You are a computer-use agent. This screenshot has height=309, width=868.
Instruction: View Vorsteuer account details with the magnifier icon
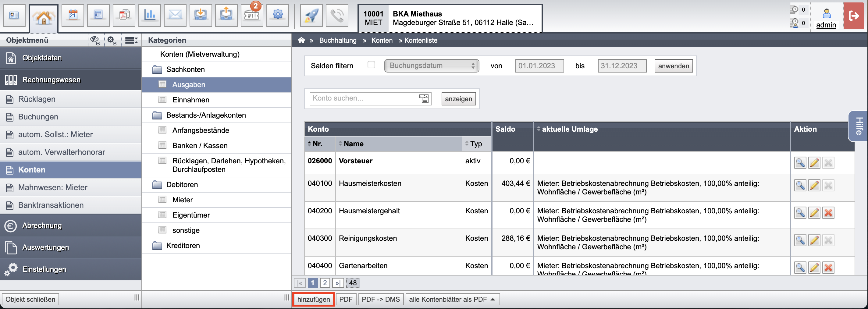[x=800, y=163]
